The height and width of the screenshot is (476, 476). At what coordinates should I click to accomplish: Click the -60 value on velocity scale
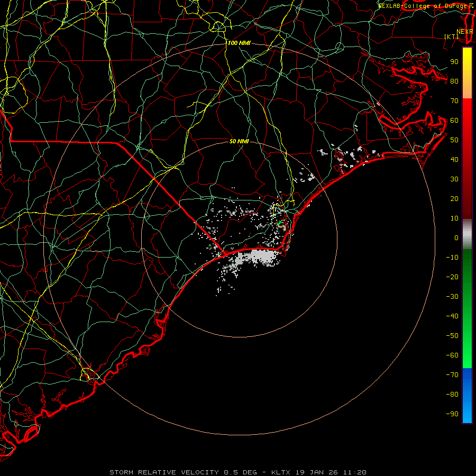452,355
